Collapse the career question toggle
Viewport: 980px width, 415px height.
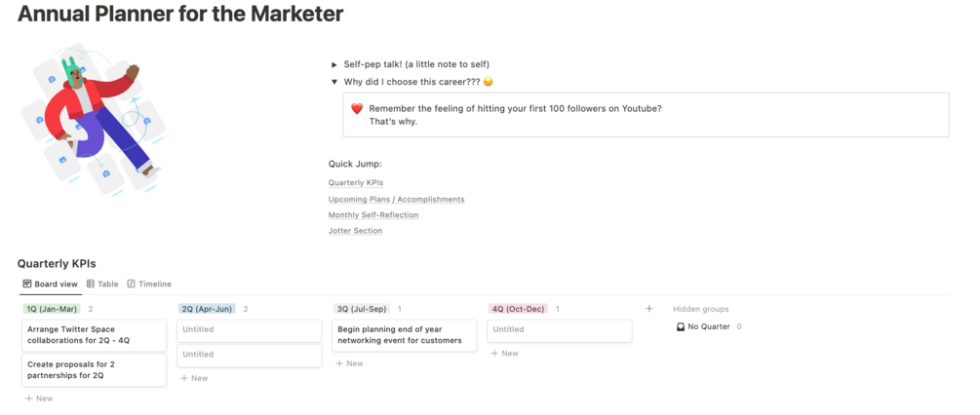[x=334, y=82]
